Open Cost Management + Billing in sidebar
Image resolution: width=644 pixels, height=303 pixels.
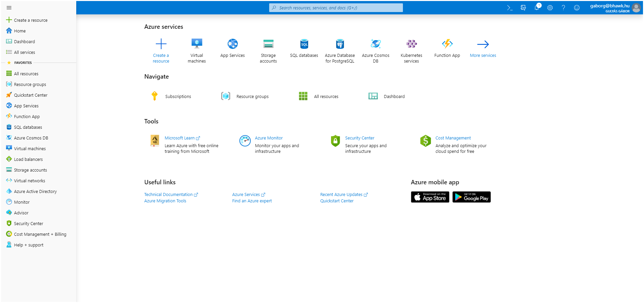[38, 234]
